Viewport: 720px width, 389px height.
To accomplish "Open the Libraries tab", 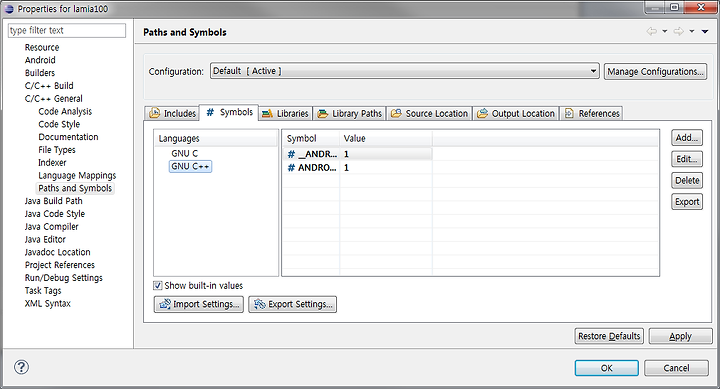I will coord(285,113).
